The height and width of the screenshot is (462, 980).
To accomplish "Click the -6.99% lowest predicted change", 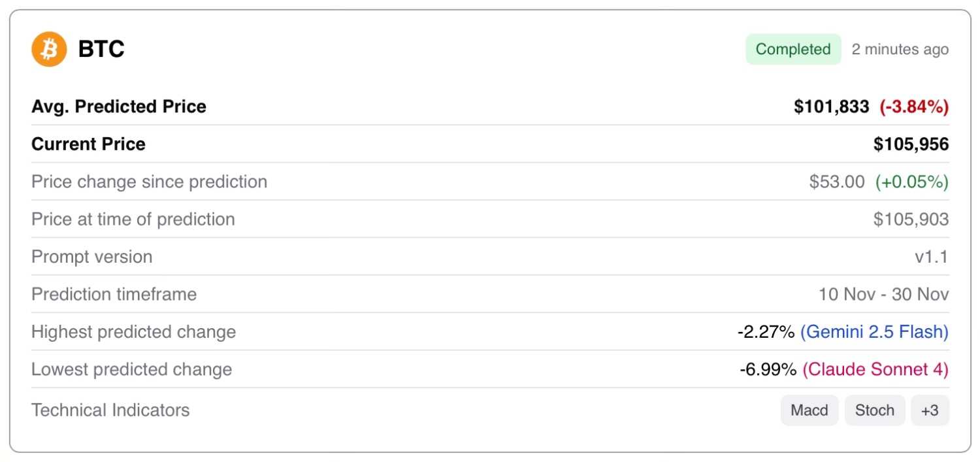I will coord(768,370).
